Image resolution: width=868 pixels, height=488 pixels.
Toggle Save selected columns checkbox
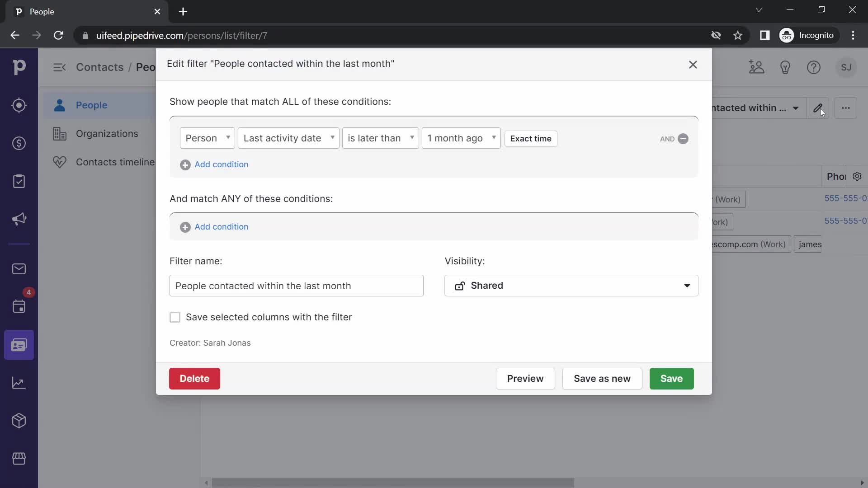tap(175, 316)
